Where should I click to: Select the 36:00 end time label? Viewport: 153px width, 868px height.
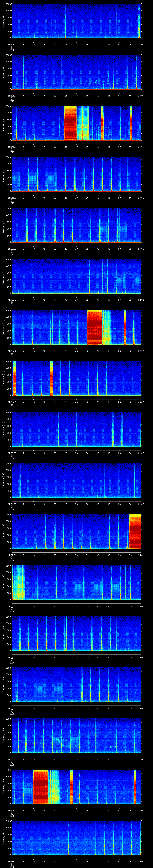tap(141, 708)
